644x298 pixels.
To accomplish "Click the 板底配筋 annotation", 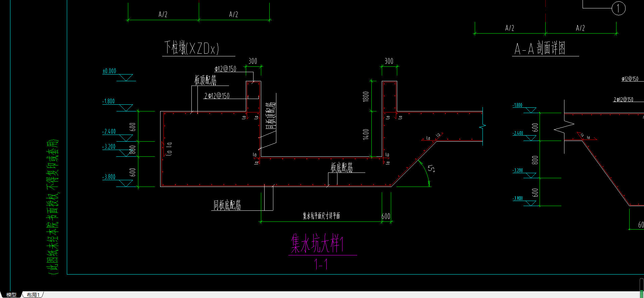I will (342, 167).
